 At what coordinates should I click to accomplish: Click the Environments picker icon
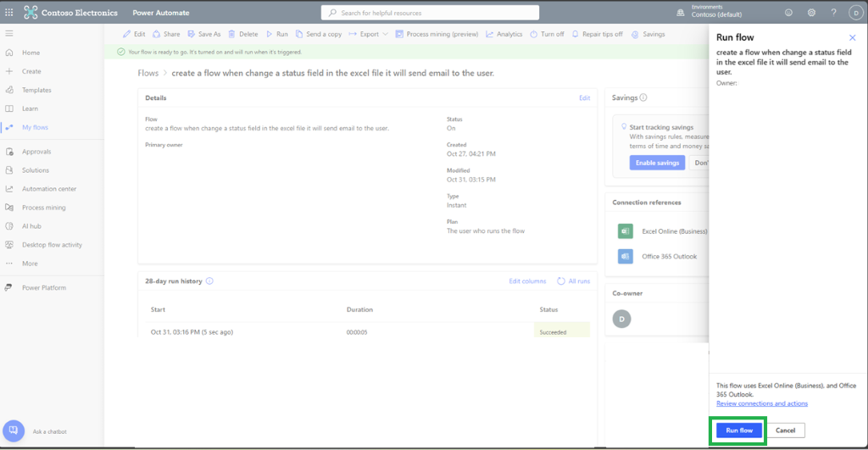pyautogui.click(x=681, y=12)
